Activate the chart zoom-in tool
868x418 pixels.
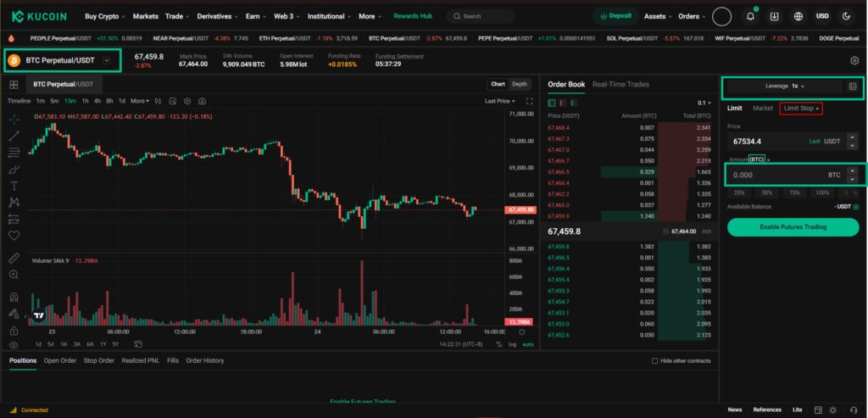point(14,275)
